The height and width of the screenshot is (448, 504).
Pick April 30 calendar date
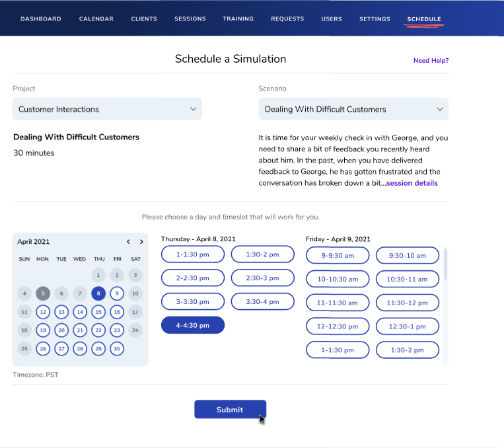117,348
